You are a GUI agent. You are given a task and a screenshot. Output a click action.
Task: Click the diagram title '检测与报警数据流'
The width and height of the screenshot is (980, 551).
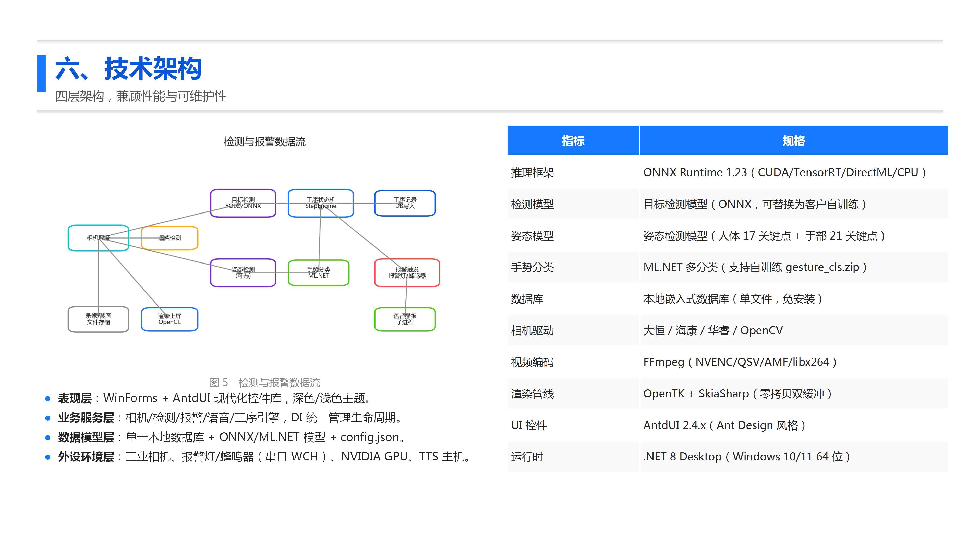(264, 142)
